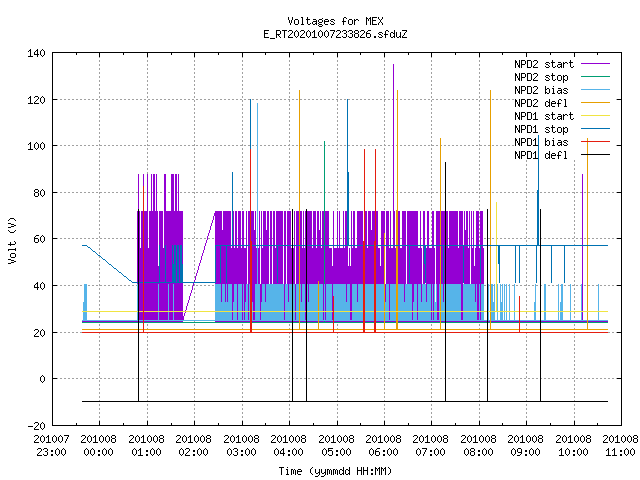The height and width of the screenshot is (480, 640).
Task: Click the x-axis label 'Time (yymmdd HH:MM)'
Action: pyautogui.click(x=335, y=471)
